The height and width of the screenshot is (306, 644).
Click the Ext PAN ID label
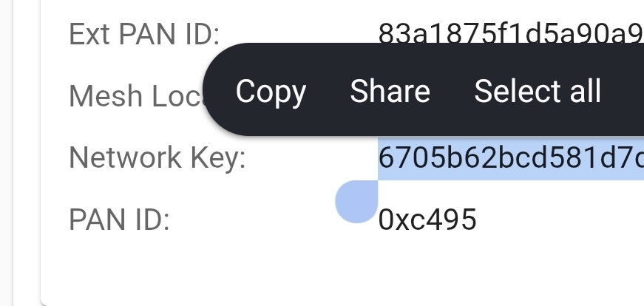click(x=144, y=34)
